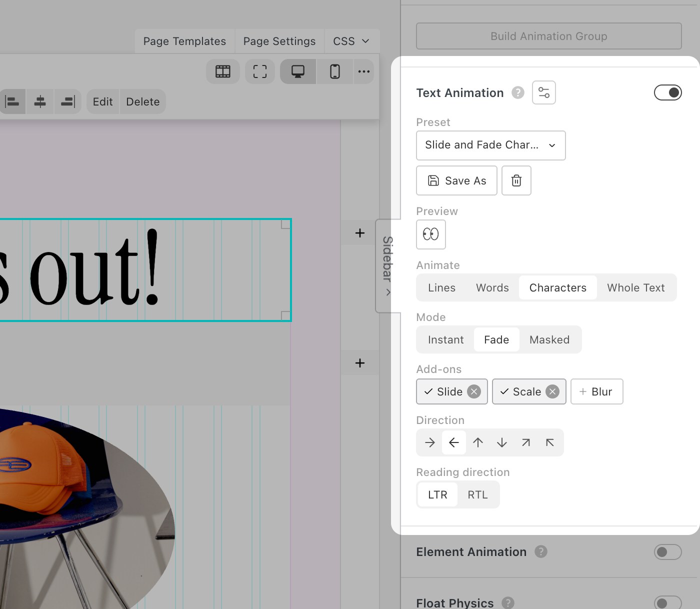Switch to desktop viewport icon

pos(298,71)
